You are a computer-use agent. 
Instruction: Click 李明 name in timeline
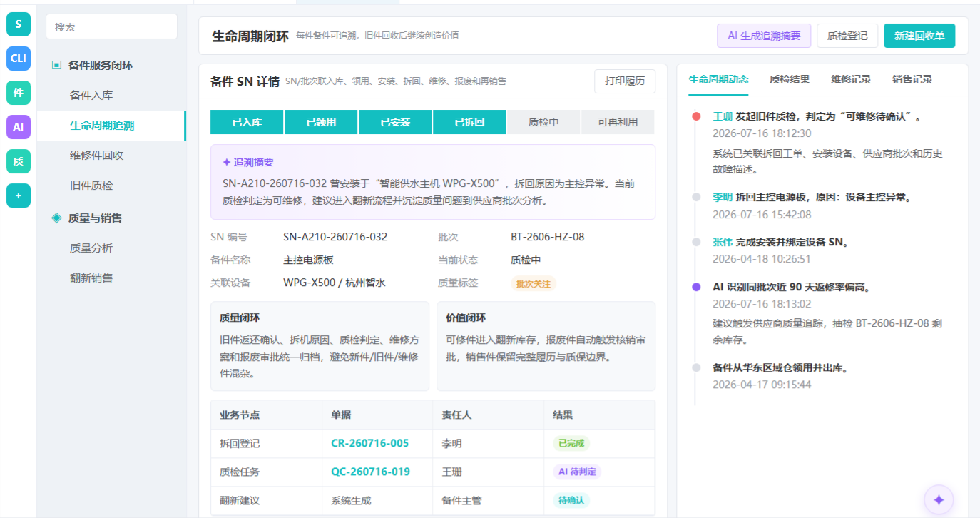point(723,197)
